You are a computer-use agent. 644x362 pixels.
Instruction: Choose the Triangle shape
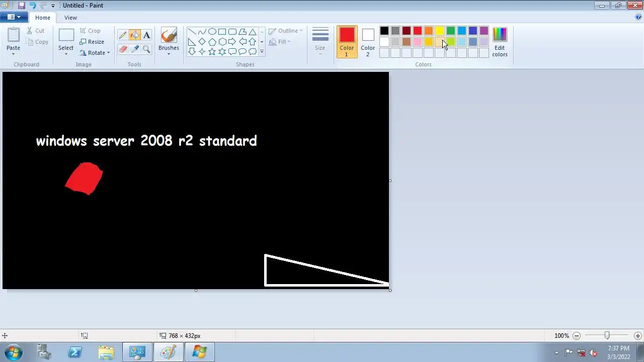[252, 32]
